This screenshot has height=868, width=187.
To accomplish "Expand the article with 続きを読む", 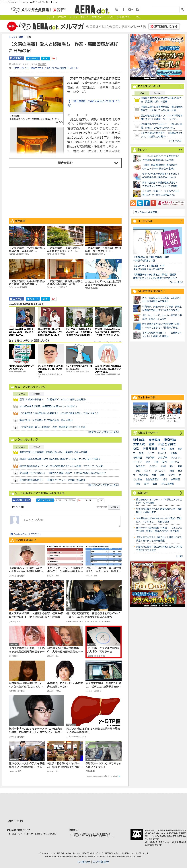I will tap(65, 163).
